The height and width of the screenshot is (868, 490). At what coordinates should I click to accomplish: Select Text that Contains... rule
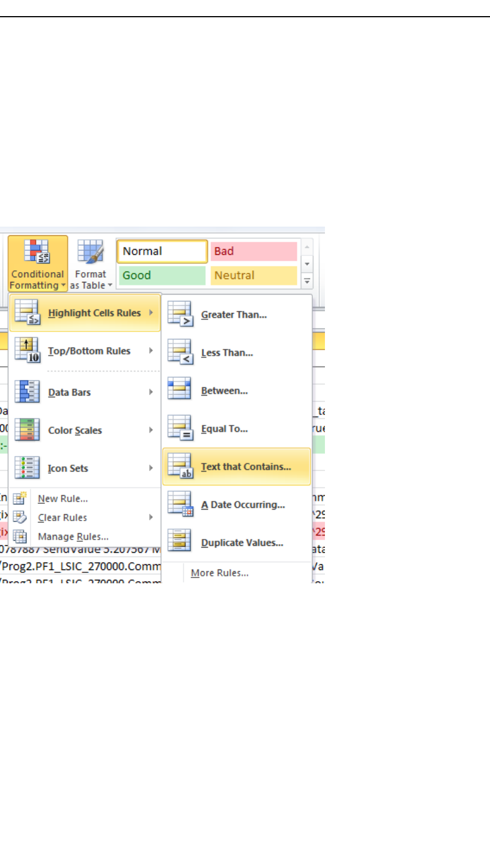(236, 466)
